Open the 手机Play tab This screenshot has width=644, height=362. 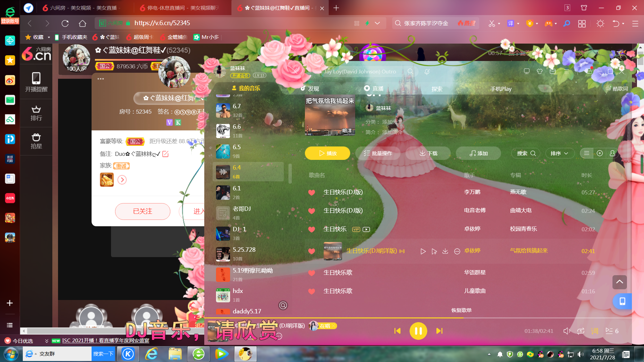click(x=501, y=89)
